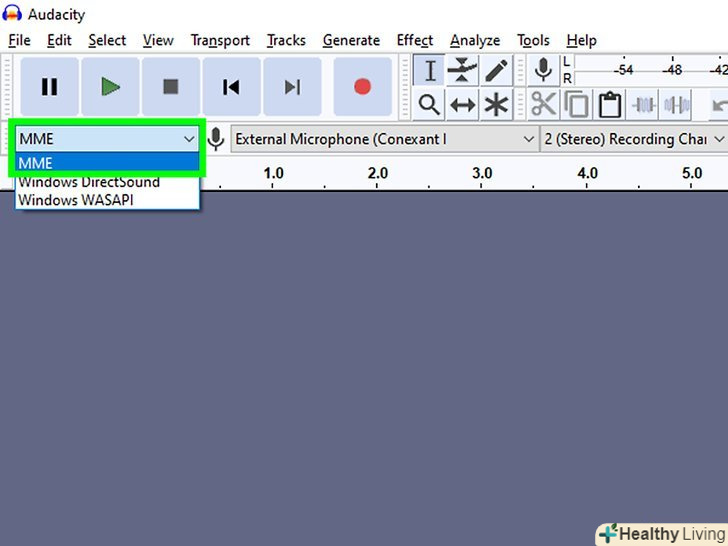Click the Trim audio icon

pos(644,105)
